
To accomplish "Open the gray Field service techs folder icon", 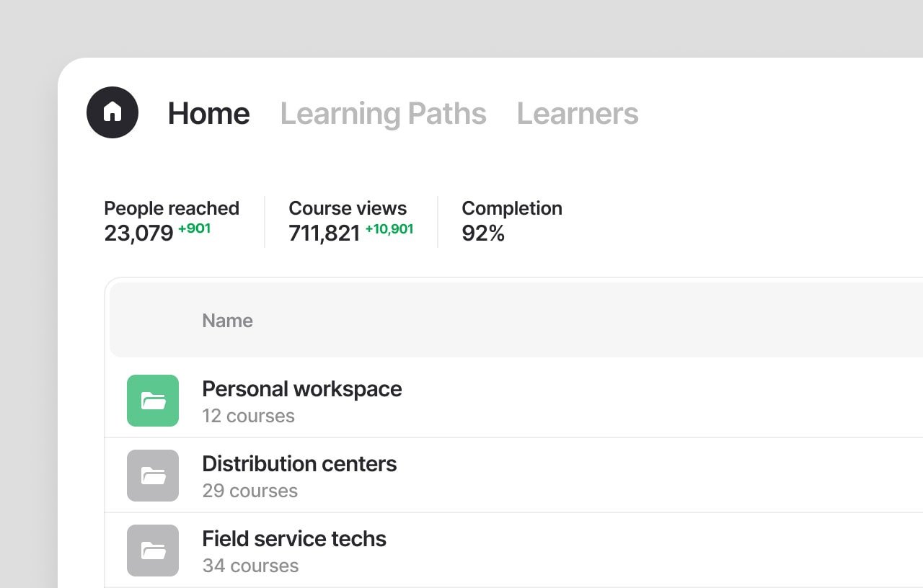I will coord(153,551).
